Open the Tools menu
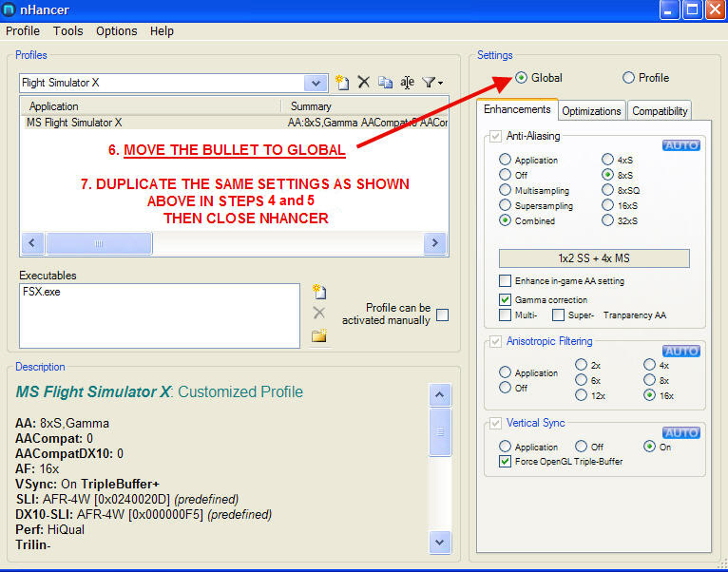Image resolution: width=728 pixels, height=572 pixels. point(67,31)
